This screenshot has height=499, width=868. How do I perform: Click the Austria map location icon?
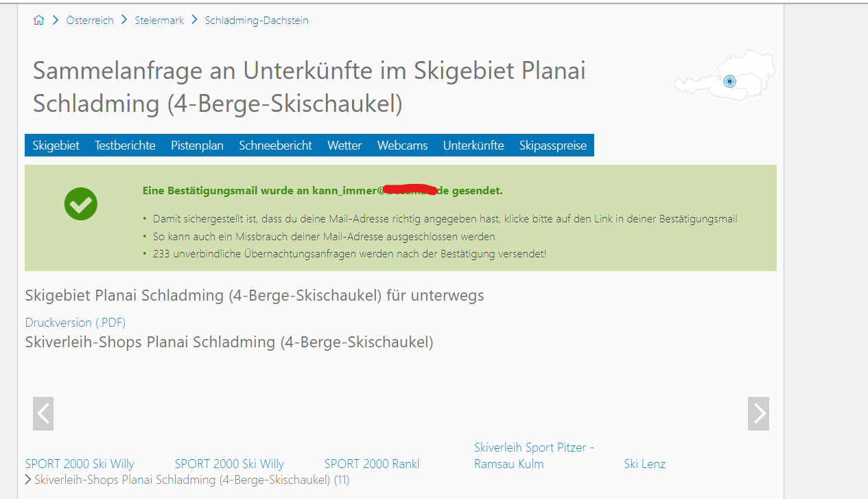[729, 82]
